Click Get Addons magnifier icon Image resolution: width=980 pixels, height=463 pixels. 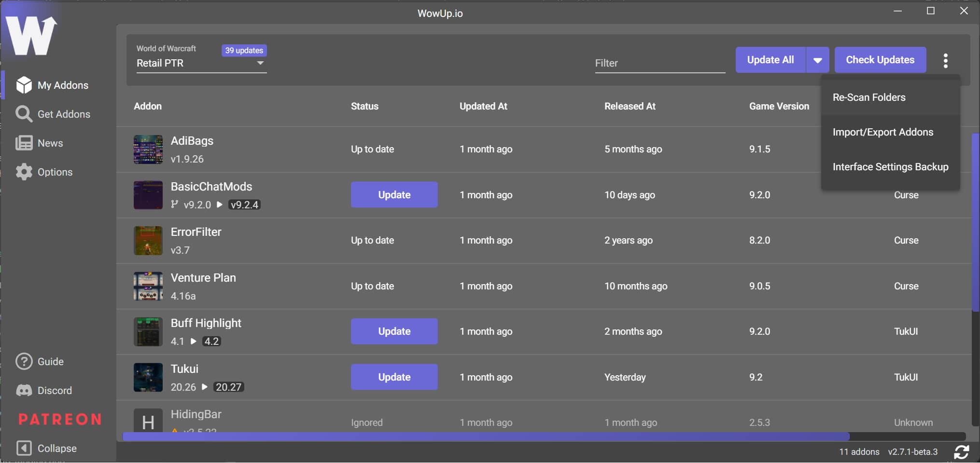[x=24, y=114]
